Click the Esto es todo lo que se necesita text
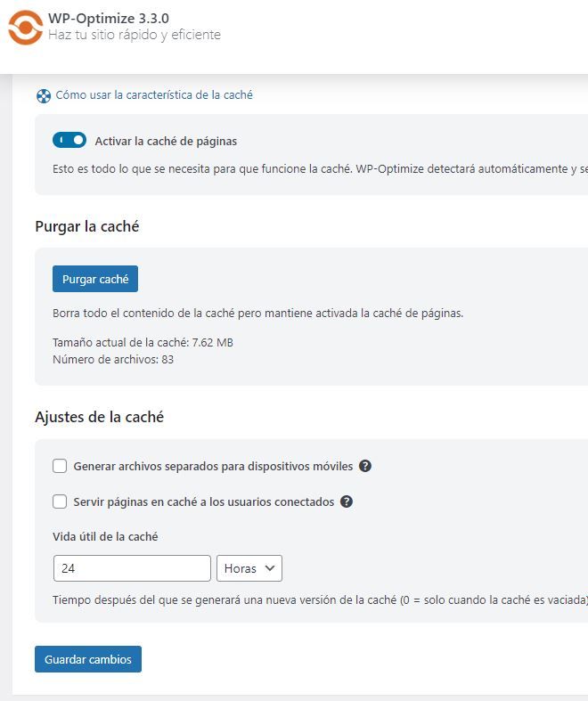This screenshot has width=588, height=701. [x=320, y=169]
